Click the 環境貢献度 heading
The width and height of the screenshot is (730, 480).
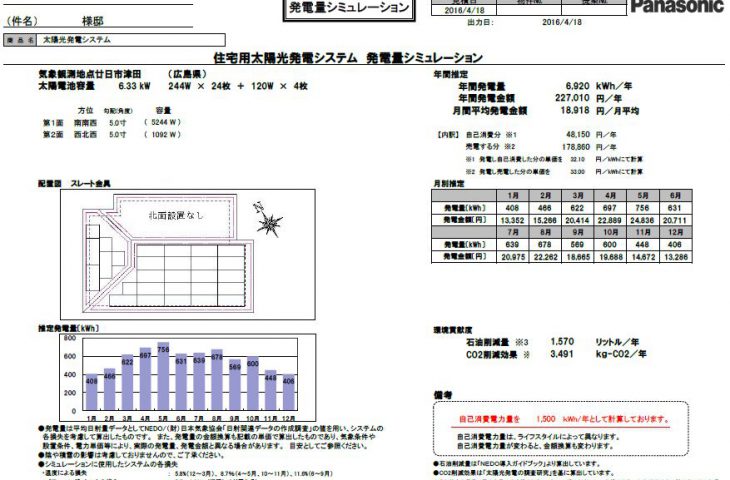[x=453, y=330]
